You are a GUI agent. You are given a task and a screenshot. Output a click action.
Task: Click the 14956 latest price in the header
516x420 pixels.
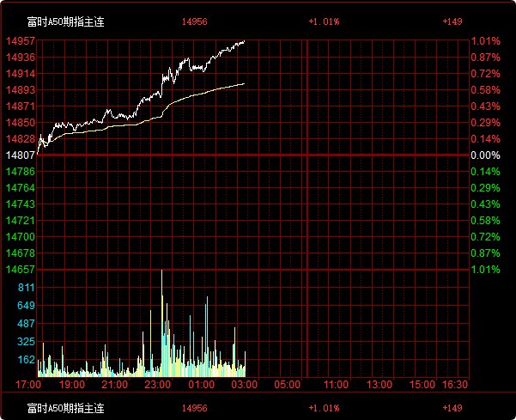195,21
